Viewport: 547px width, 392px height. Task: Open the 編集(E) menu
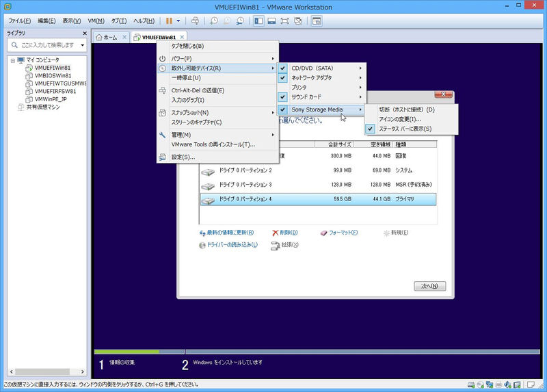coord(46,21)
